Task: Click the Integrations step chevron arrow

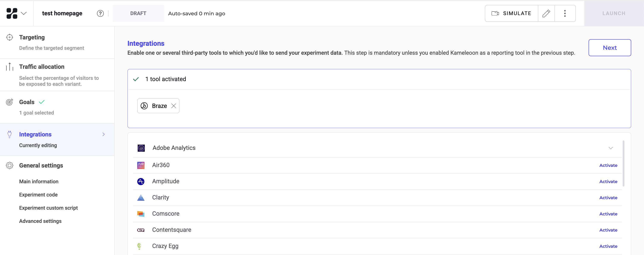Action: (104, 134)
